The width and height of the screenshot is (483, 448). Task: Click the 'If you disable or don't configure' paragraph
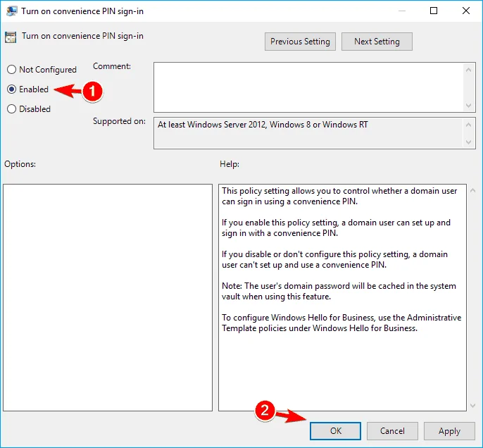click(334, 259)
